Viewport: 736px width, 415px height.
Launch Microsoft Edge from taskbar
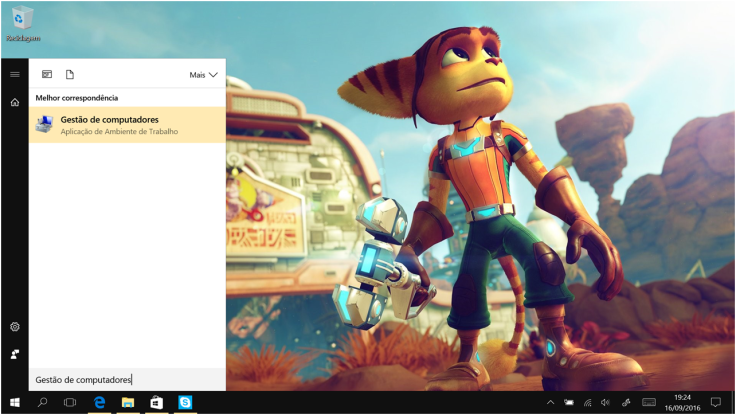tap(100, 402)
